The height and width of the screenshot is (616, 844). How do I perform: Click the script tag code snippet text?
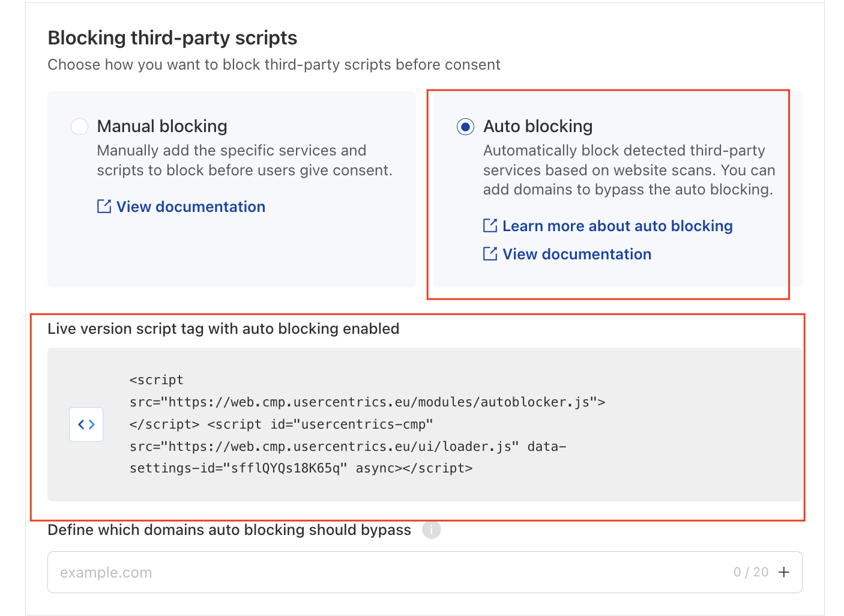pos(367,424)
